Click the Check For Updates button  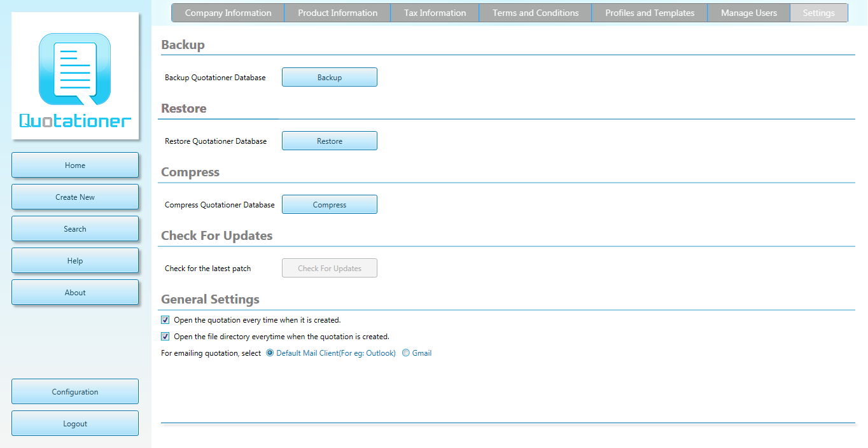pos(330,268)
